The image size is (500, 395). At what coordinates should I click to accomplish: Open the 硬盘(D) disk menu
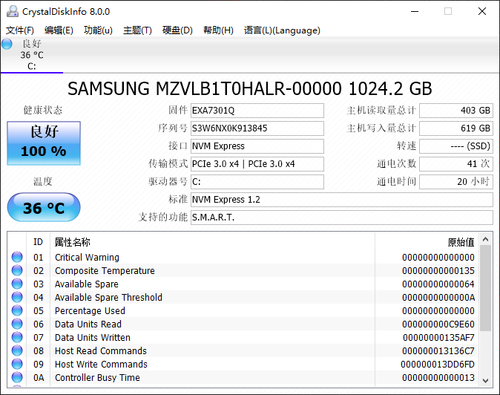tap(177, 30)
